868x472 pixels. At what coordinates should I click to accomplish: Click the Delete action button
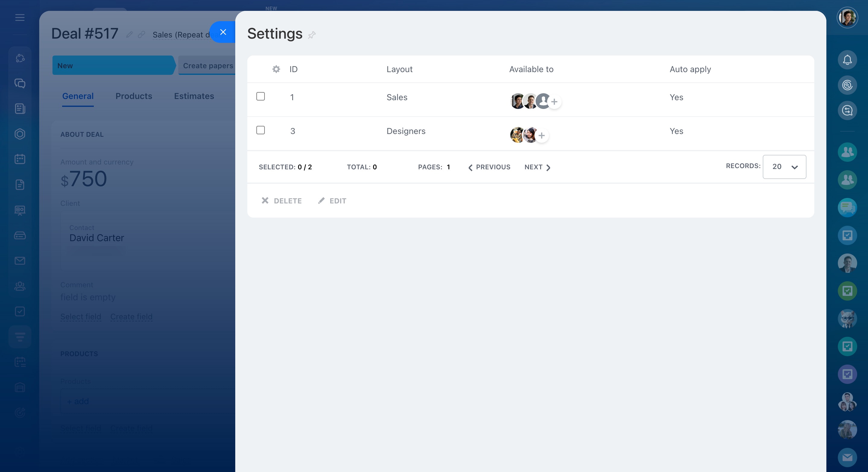[x=282, y=201]
